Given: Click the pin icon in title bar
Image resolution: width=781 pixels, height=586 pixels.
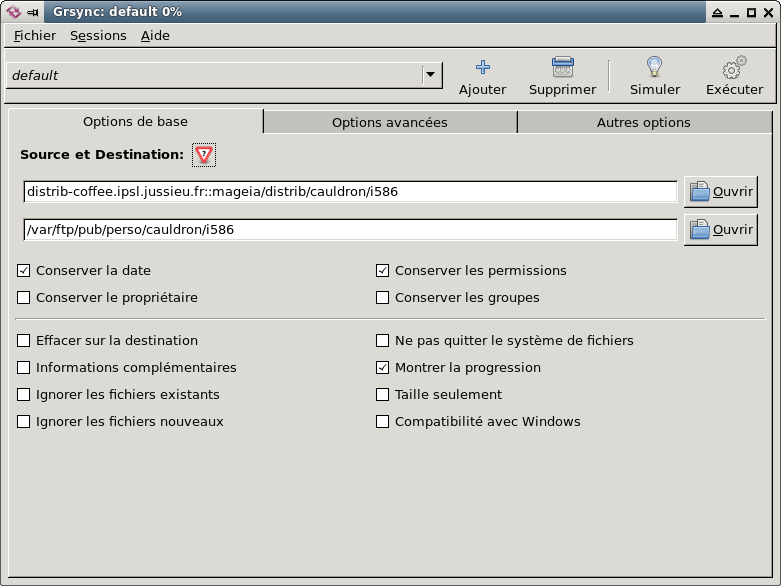Looking at the screenshot, I should 33,12.
